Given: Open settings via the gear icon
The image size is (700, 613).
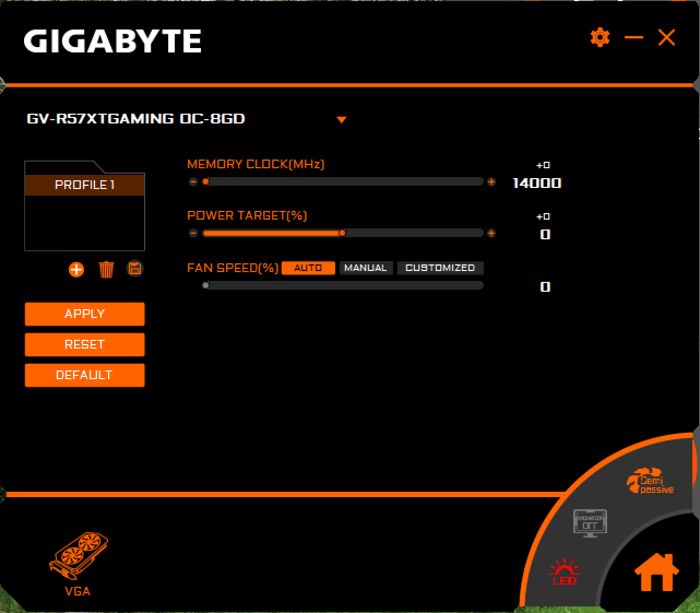Looking at the screenshot, I should (x=600, y=37).
